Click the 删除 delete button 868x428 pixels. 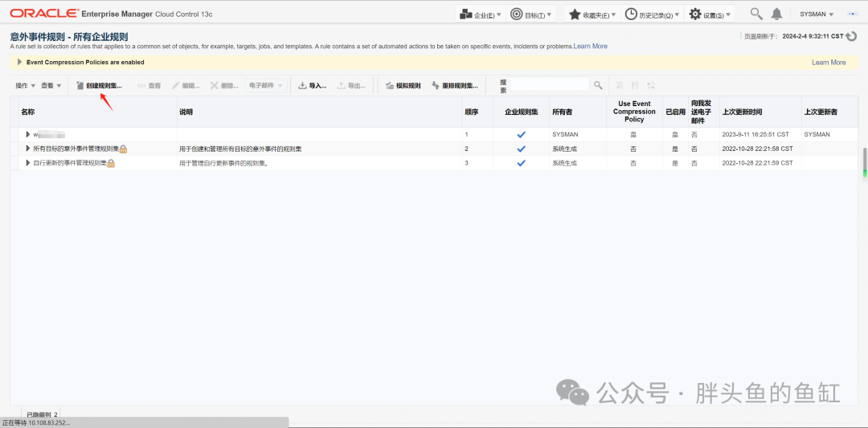pos(224,86)
